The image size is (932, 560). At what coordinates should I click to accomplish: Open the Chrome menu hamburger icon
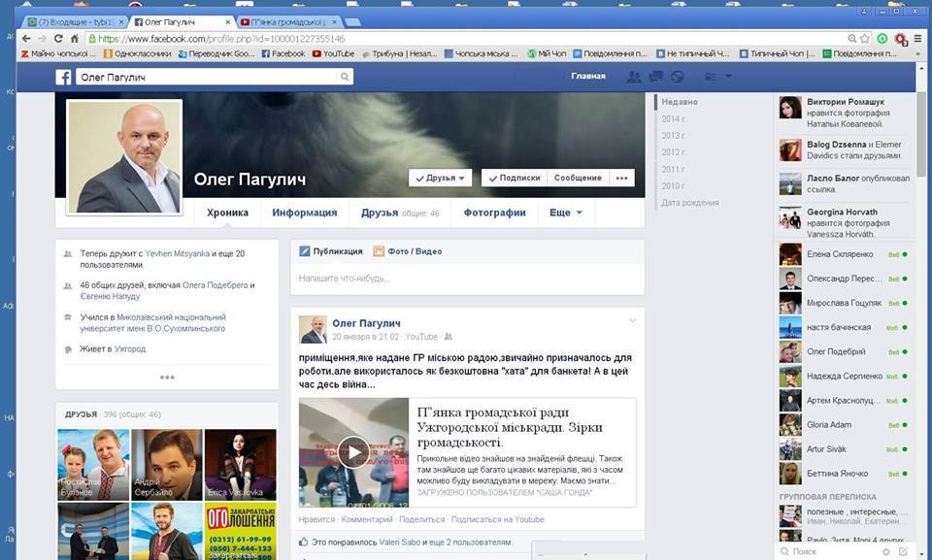pyautogui.click(x=917, y=39)
